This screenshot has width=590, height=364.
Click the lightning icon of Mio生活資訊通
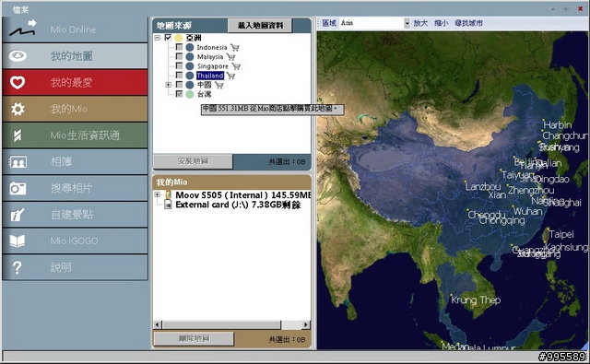[x=18, y=135]
